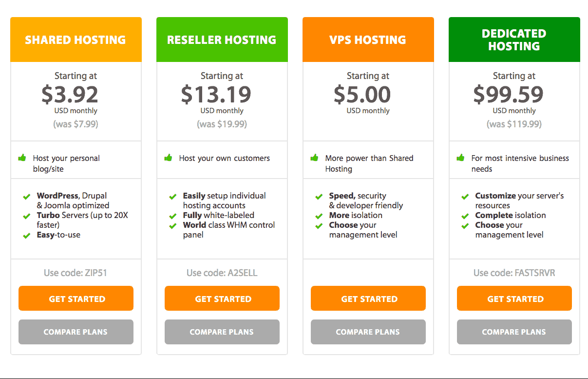This screenshot has width=588, height=379.
Task: Click checkmark beside Fully white-labeled
Action: click(173, 216)
